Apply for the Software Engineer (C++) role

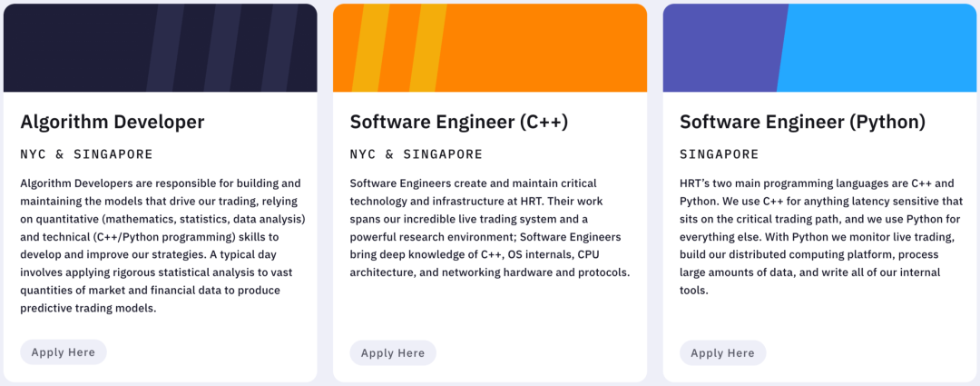coord(393,352)
